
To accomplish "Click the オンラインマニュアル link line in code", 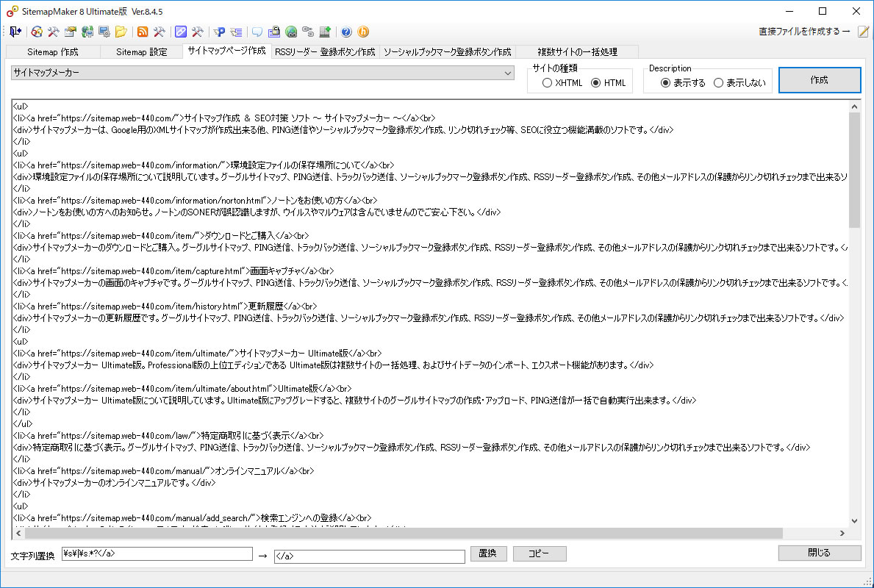I will coord(163,471).
